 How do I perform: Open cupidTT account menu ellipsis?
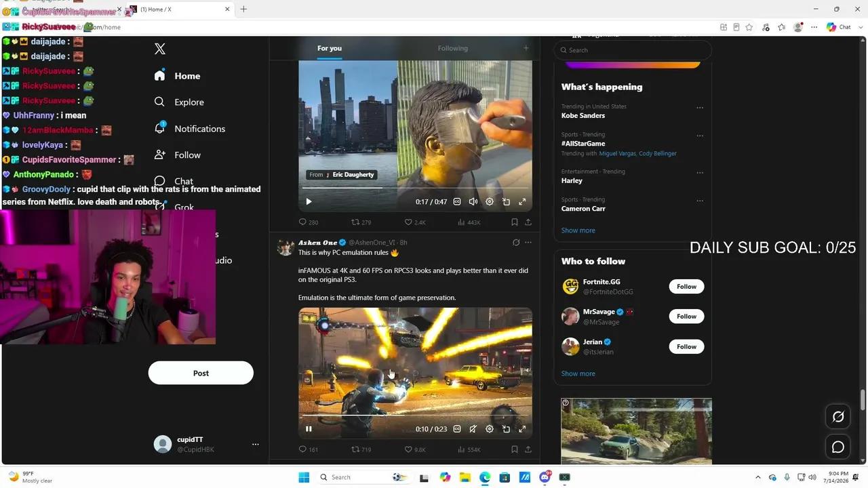tap(255, 445)
